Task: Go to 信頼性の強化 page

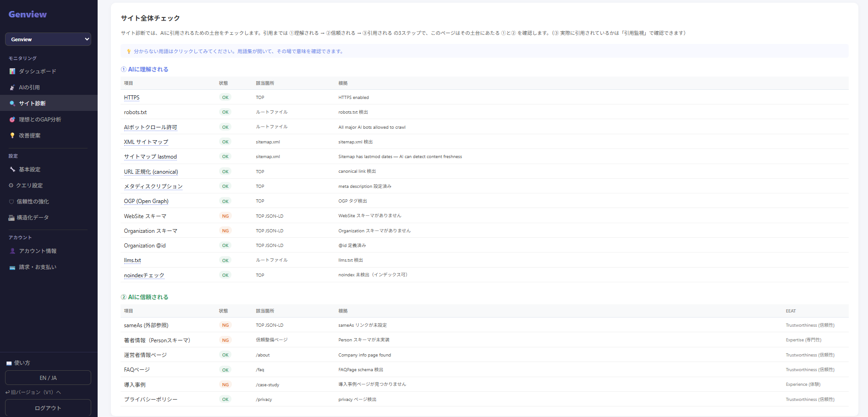Action: pyautogui.click(x=49, y=202)
